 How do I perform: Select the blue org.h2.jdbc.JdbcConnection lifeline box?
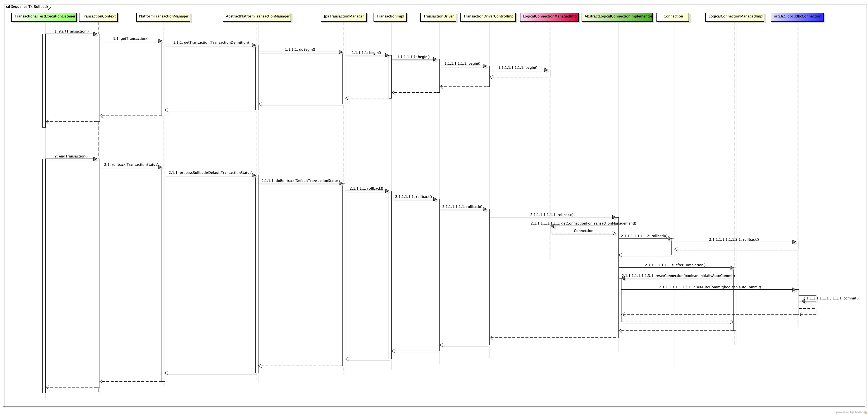tap(797, 17)
